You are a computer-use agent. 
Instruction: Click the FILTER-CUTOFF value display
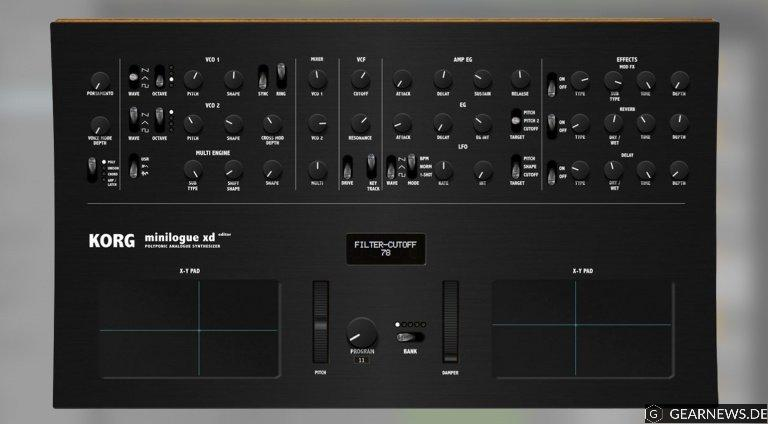[x=385, y=249]
